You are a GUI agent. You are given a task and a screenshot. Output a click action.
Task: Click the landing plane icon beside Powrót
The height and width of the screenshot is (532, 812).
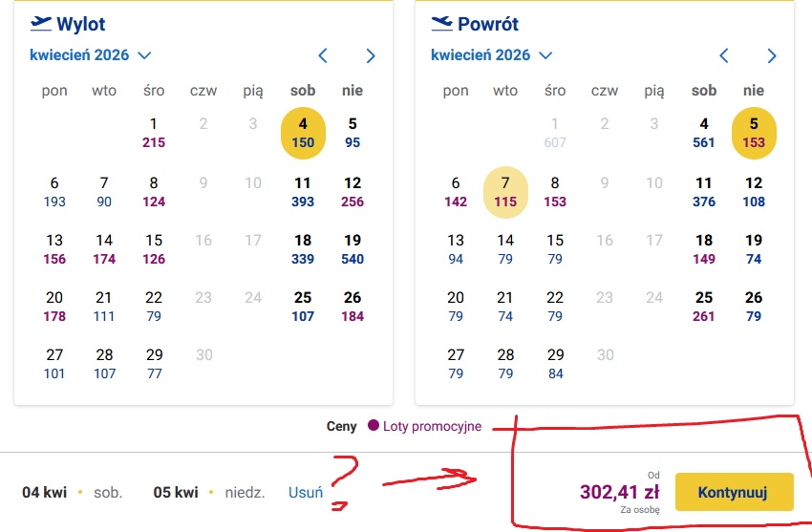[x=442, y=22]
